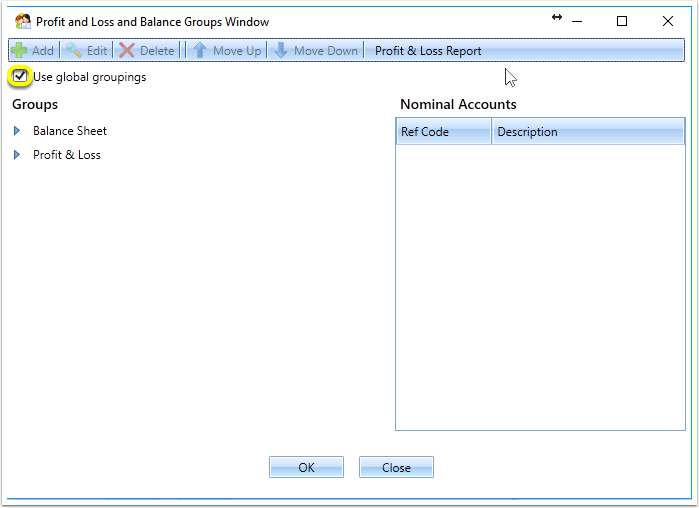The height and width of the screenshot is (508, 699).
Task: Select the Profit & Loss tree item
Action: (67, 155)
